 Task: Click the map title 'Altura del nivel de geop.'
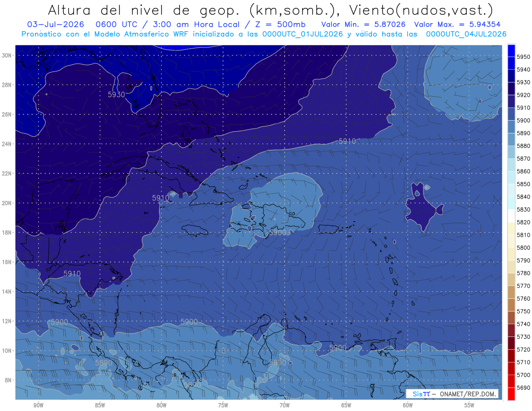pos(144,10)
